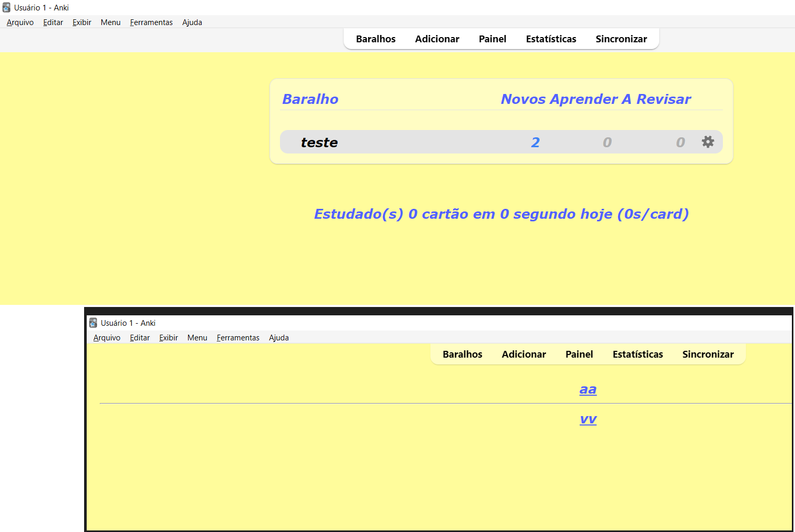Click the underlined vv card text
Image resolution: width=795 pixels, height=532 pixels.
(x=588, y=419)
